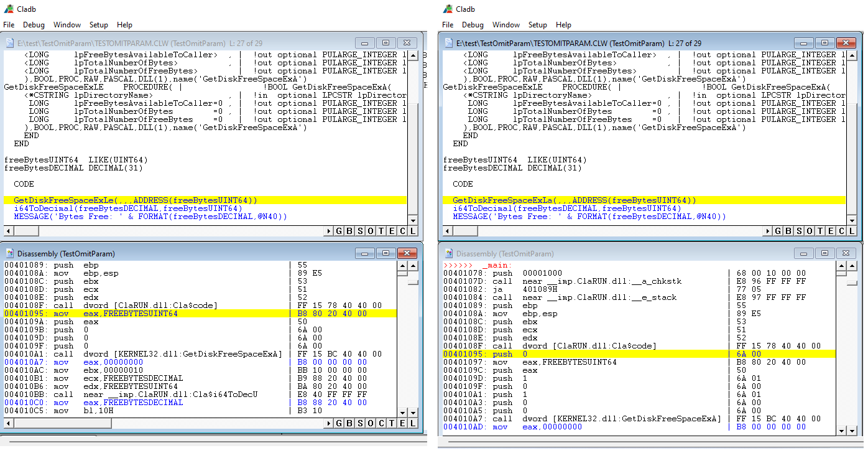Click right arrow beside G in left Disassembly
This screenshot has height=453, width=868.
pos(329,423)
